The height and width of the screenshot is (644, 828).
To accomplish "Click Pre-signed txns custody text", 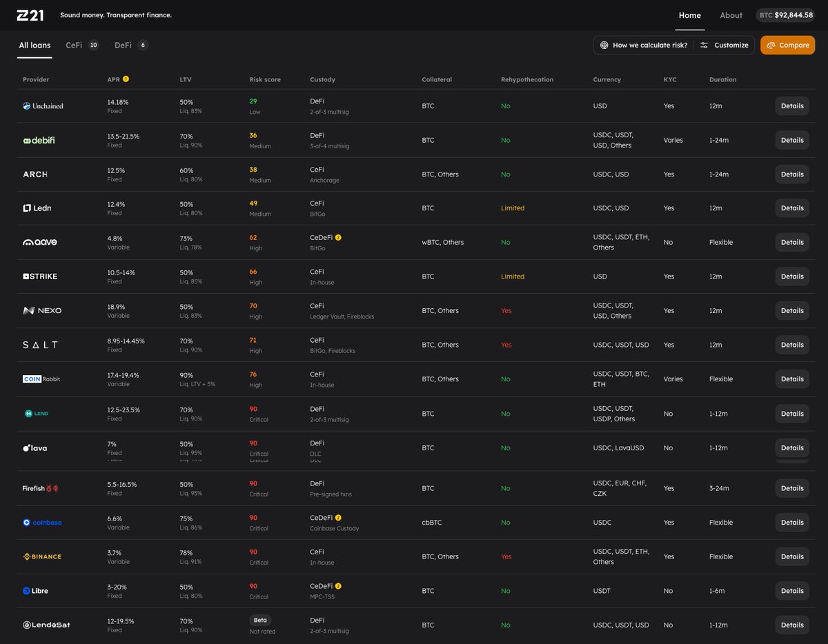I will point(331,494).
